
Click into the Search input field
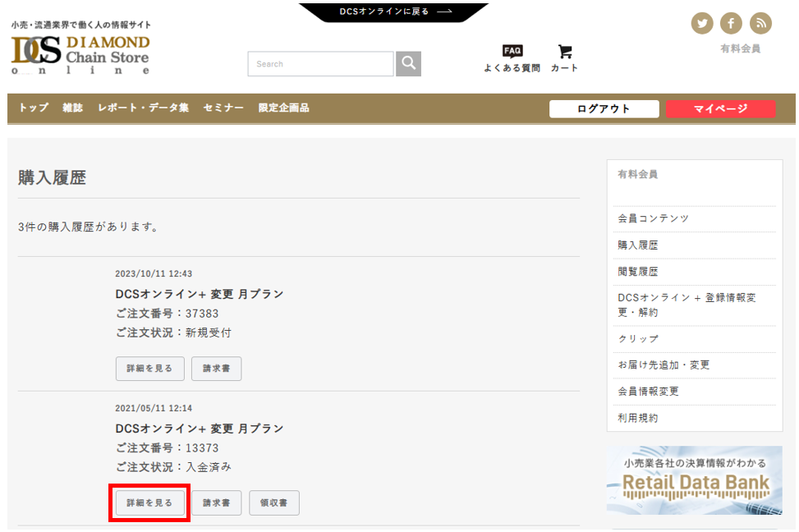tap(320, 64)
